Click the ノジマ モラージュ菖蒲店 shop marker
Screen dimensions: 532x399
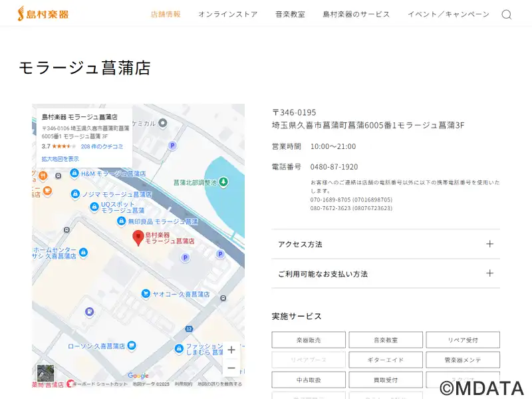point(75,194)
